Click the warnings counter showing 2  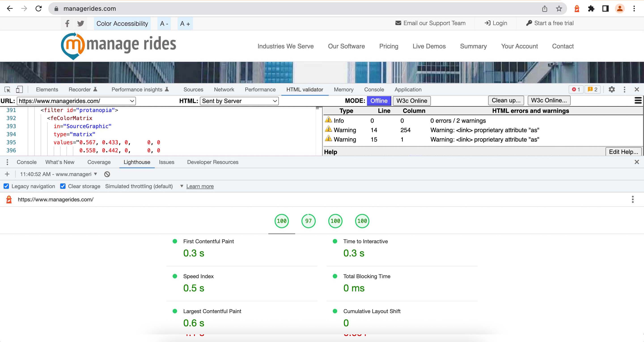coord(592,89)
